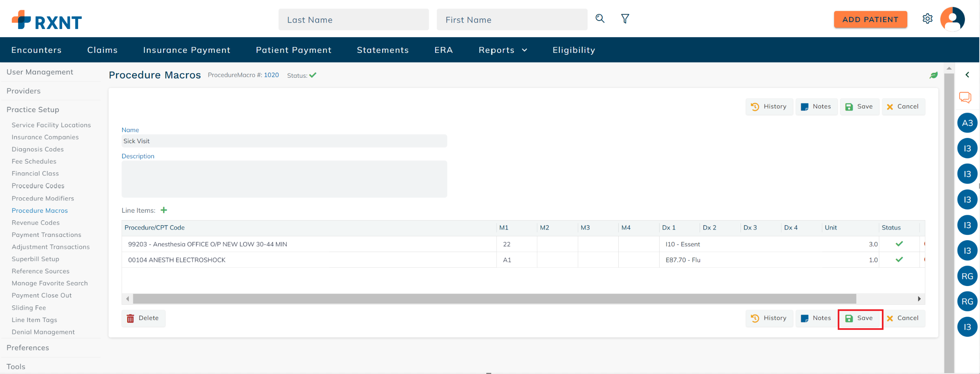The height and width of the screenshot is (374, 980).
Task: Open the user profile avatar
Action: tap(953, 19)
